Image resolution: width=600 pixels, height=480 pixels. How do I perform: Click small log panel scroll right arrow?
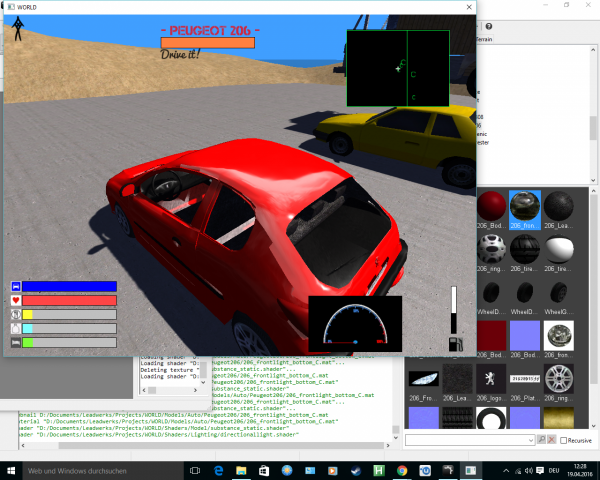(195, 390)
